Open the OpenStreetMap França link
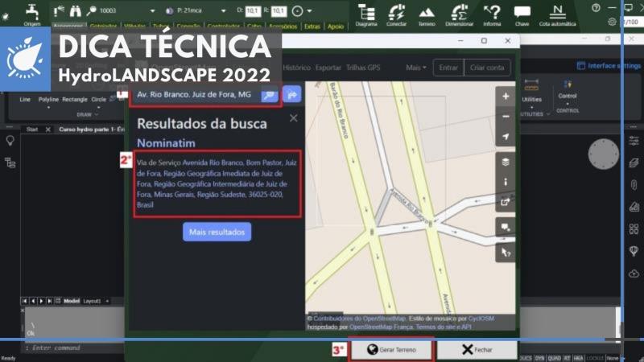 381,327
